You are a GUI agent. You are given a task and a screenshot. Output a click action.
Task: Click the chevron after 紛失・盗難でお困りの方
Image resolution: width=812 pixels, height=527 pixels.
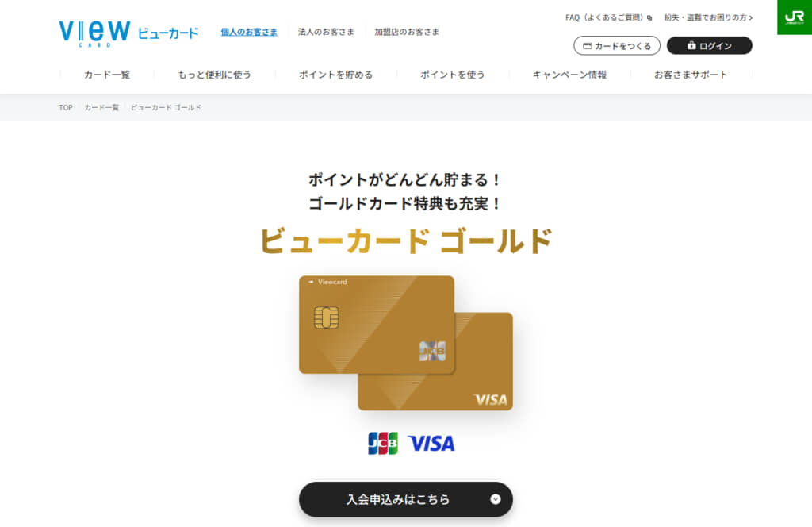[x=751, y=18]
